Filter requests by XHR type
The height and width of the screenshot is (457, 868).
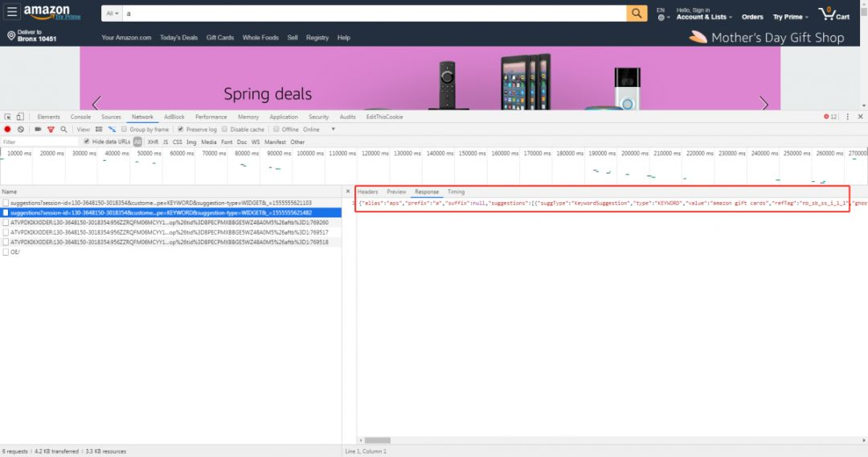click(x=153, y=142)
